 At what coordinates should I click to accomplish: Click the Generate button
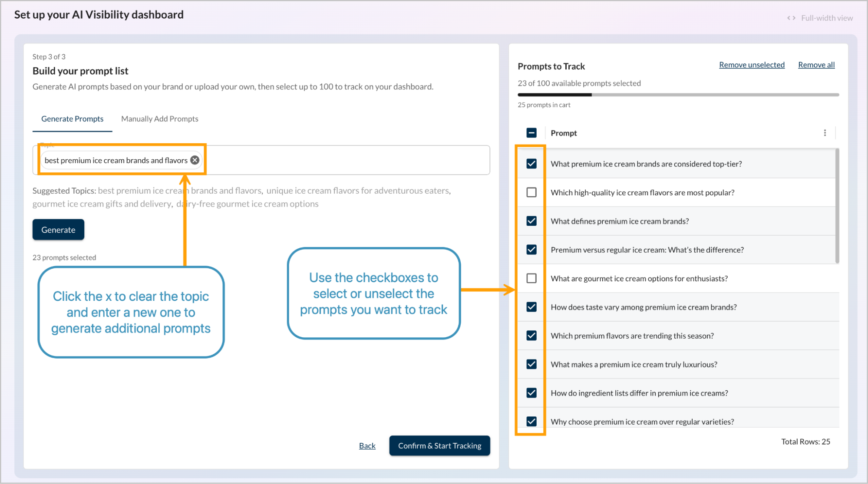tap(58, 230)
